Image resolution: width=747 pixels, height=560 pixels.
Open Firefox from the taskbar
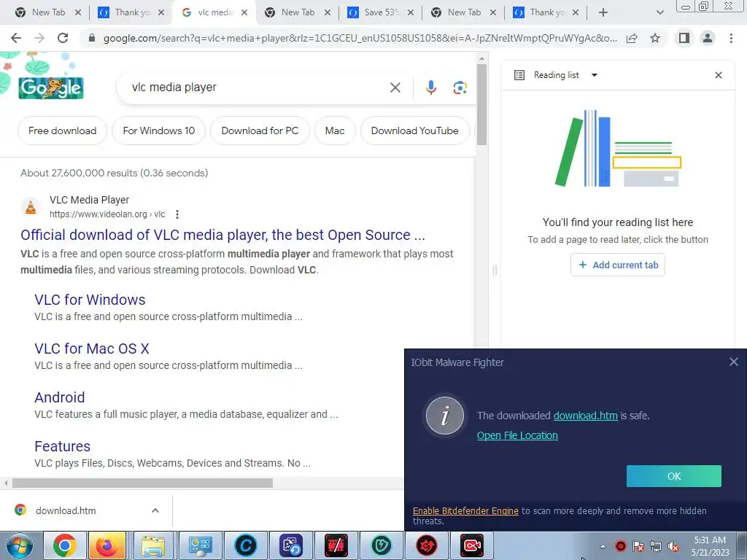[x=107, y=545]
